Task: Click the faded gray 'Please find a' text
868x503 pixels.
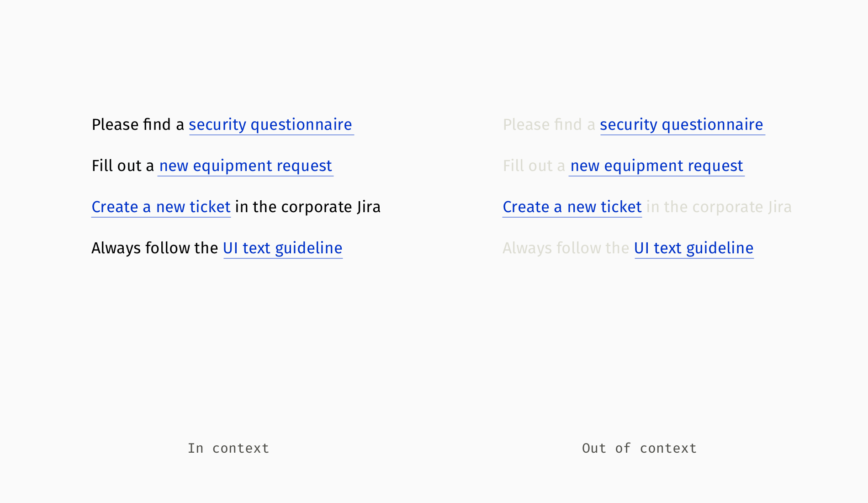Action: [x=549, y=125]
